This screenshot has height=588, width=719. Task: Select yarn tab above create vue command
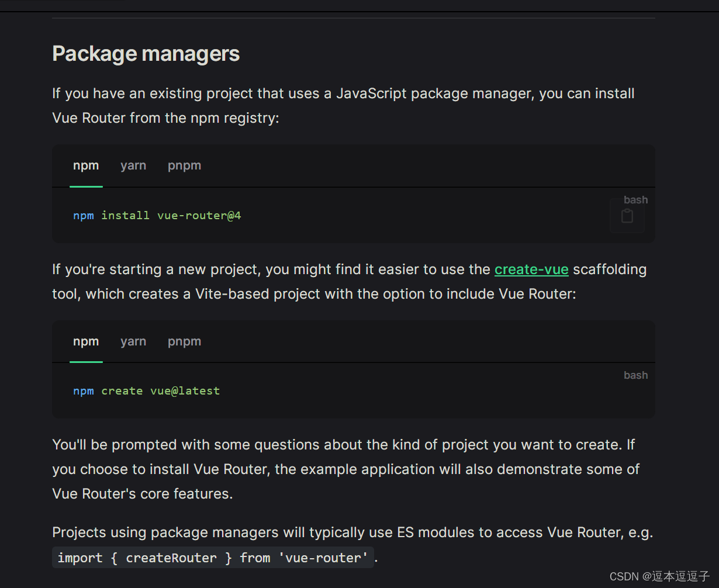point(133,341)
